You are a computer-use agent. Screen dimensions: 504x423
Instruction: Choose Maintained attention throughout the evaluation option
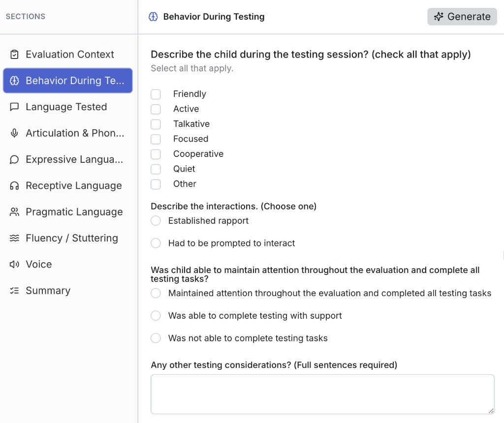point(156,293)
